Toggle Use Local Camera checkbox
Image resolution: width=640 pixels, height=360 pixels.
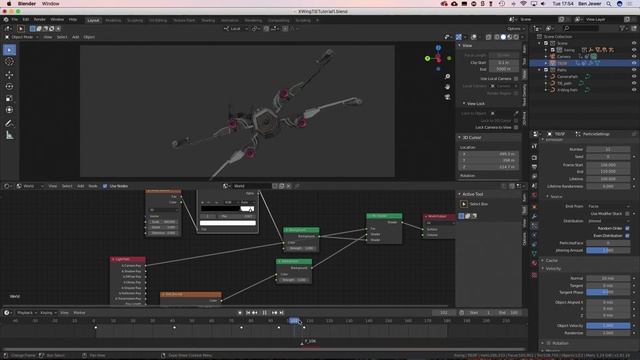point(516,78)
